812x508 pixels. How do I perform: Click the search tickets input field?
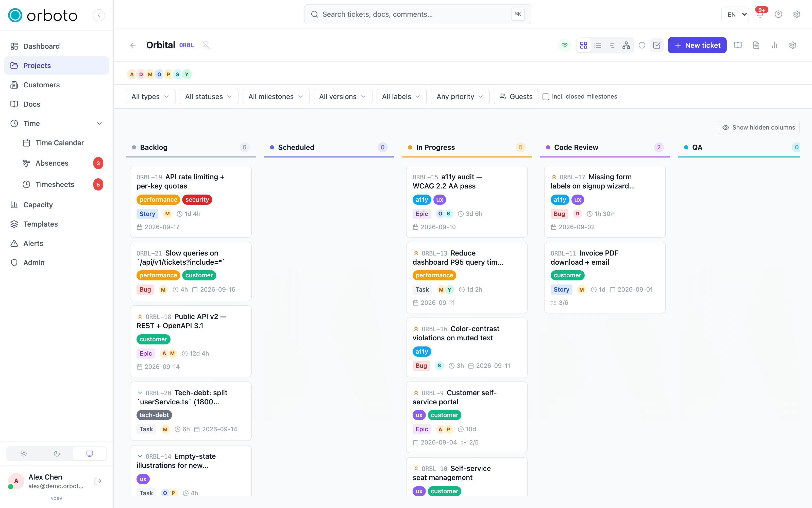click(x=417, y=14)
